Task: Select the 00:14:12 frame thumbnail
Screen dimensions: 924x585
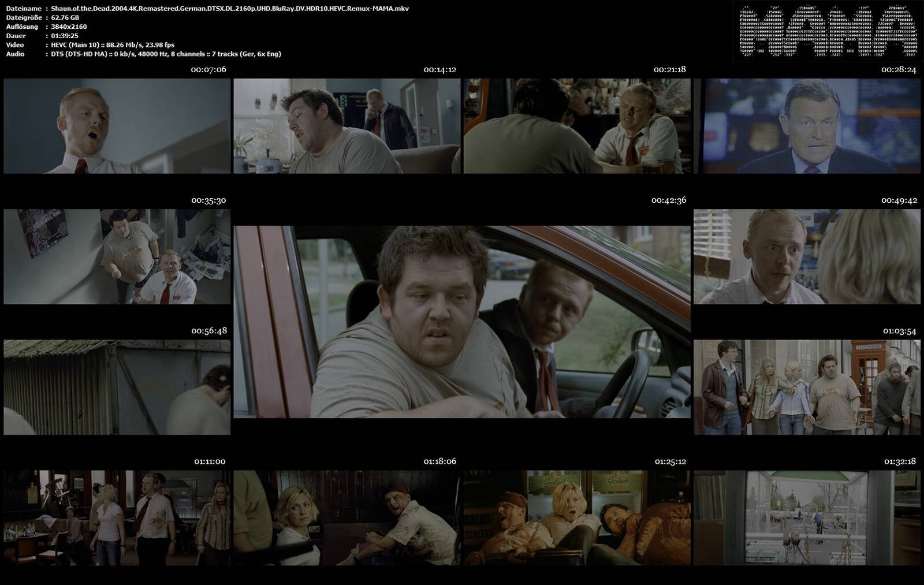Action: (x=346, y=126)
